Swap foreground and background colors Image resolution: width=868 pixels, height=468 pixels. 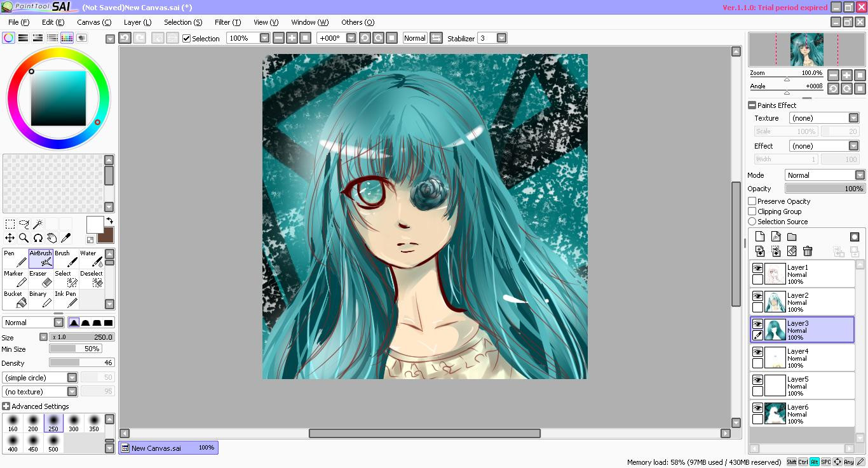pos(109,220)
